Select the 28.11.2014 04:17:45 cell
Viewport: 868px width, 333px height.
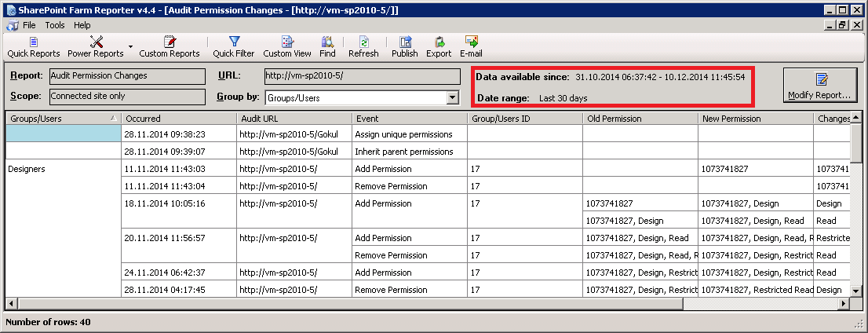point(179,289)
